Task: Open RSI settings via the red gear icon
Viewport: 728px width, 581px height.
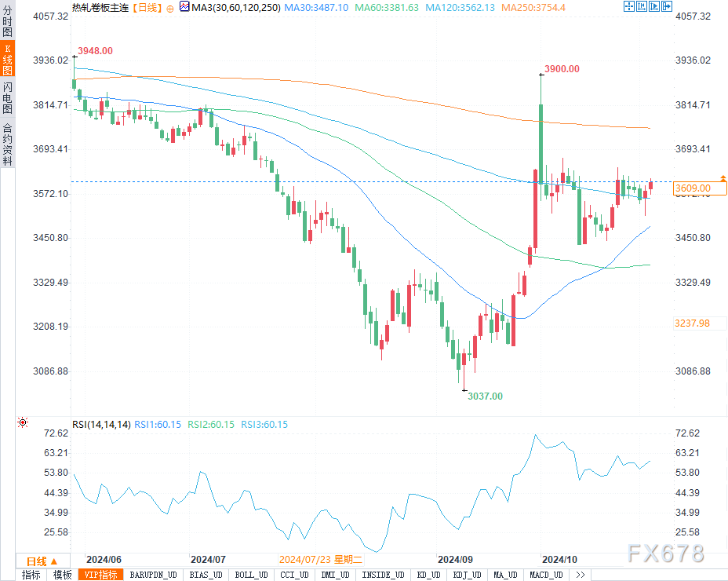Action: (23, 423)
